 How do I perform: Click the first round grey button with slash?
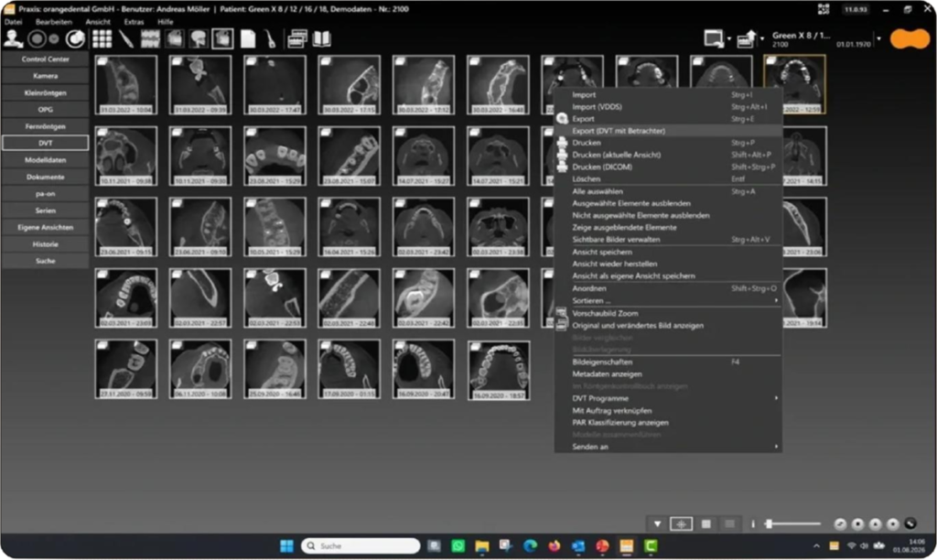click(840, 523)
